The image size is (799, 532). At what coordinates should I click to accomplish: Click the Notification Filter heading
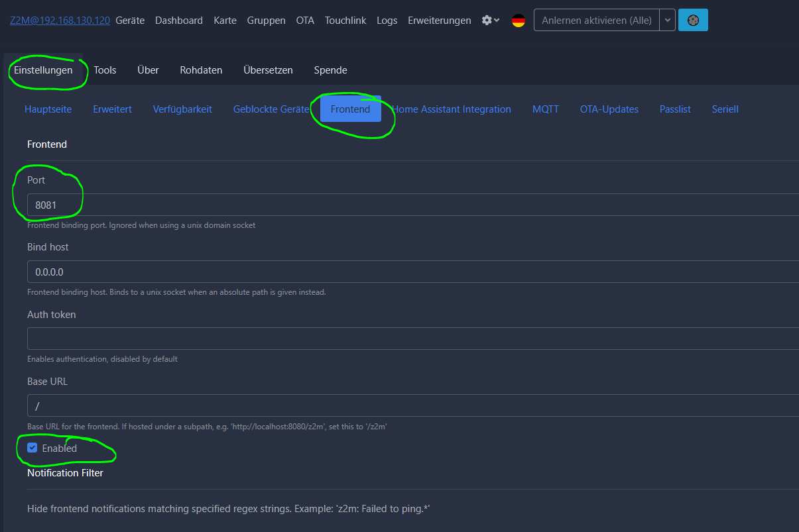(65, 472)
